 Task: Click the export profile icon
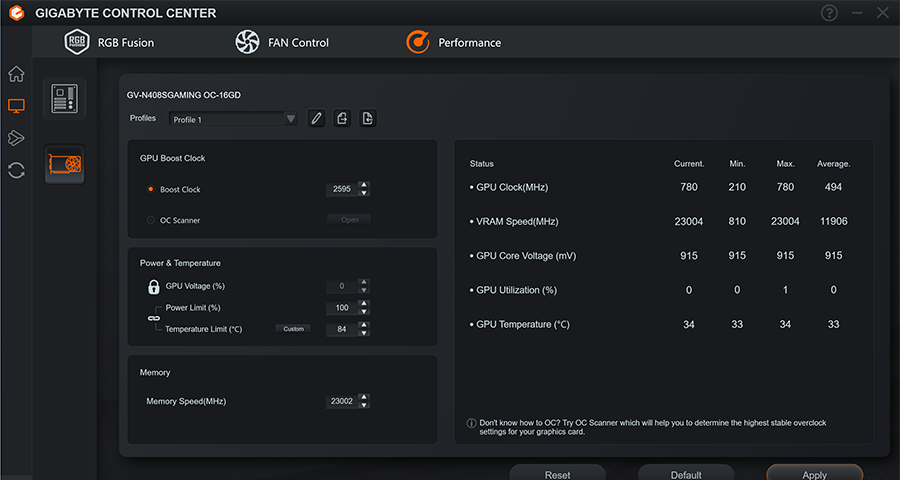click(x=368, y=119)
